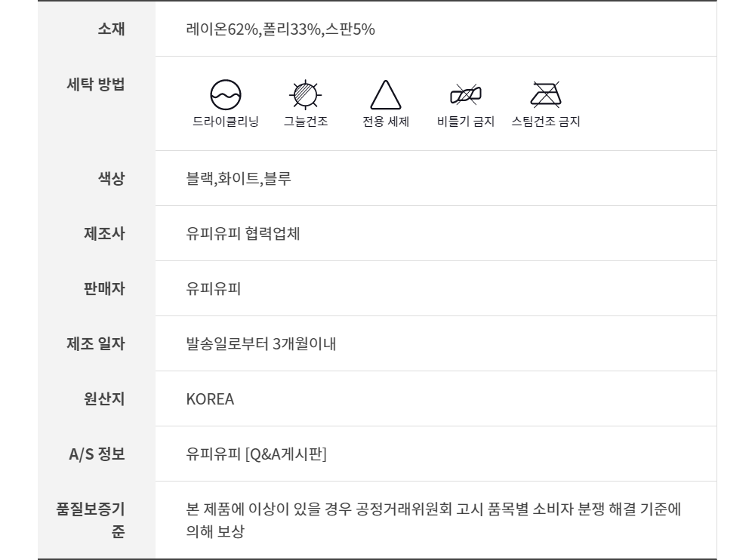Click the manufacturer value 유피유피 협력업체
The height and width of the screenshot is (560, 755).
[x=243, y=234]
